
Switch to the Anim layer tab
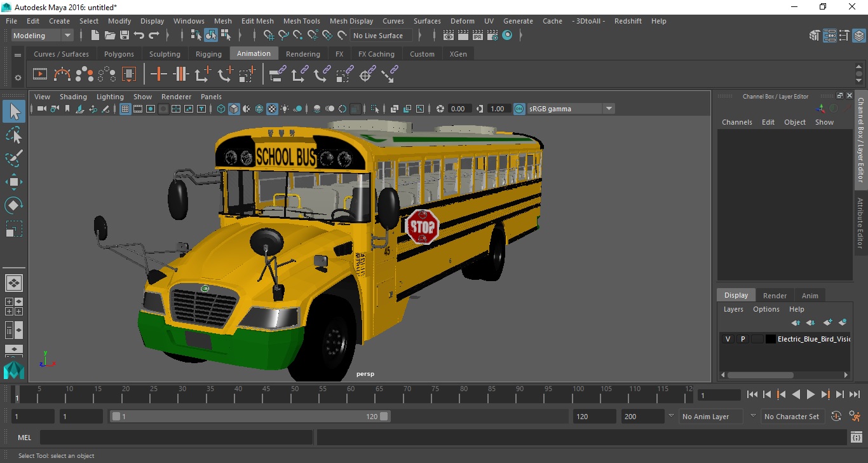point(810,295)
